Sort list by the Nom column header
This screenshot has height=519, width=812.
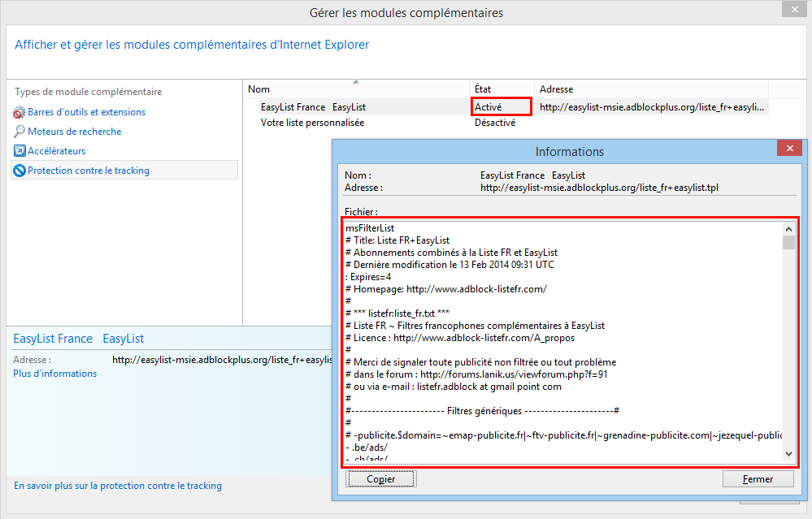point(356,89)
